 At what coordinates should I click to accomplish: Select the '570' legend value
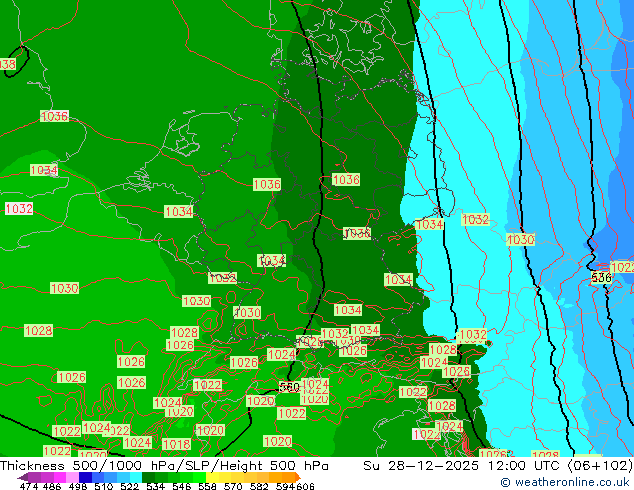(233, 486)
